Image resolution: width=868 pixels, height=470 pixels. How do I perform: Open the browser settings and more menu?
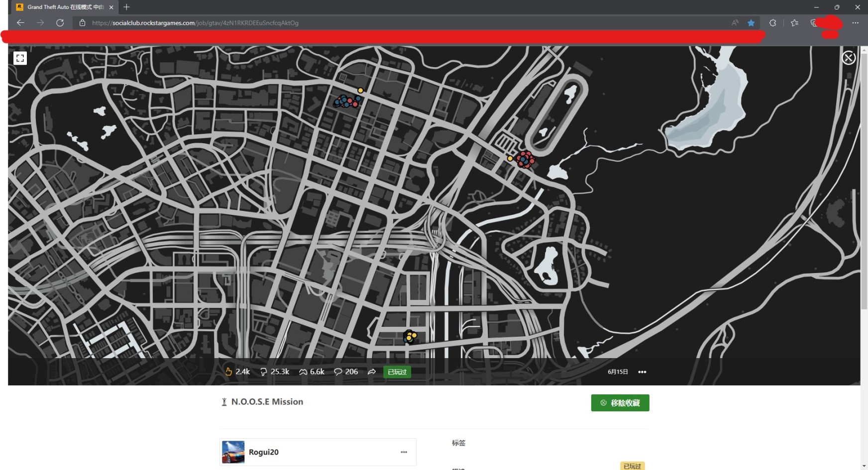tap(855, 23)
